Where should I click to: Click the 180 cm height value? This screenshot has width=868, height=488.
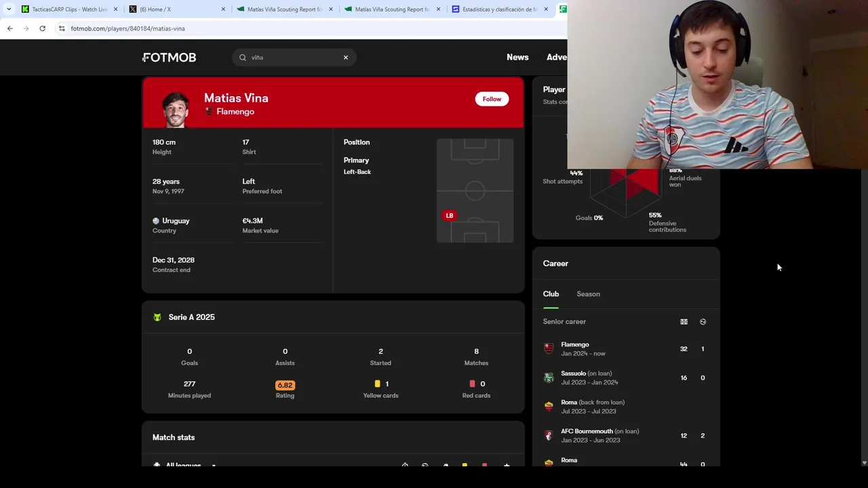(164, 142)
